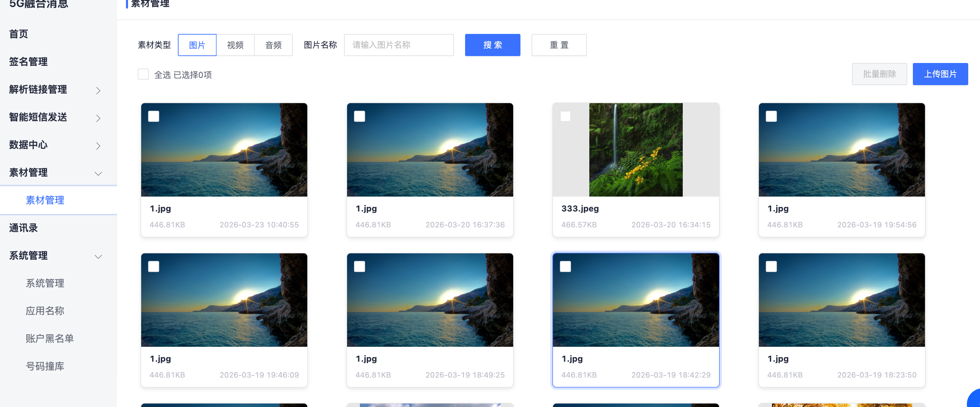Tick checkbox on the 18:42:29 image card
Viewport: 980px width, 407px height.
coord(565,266)
